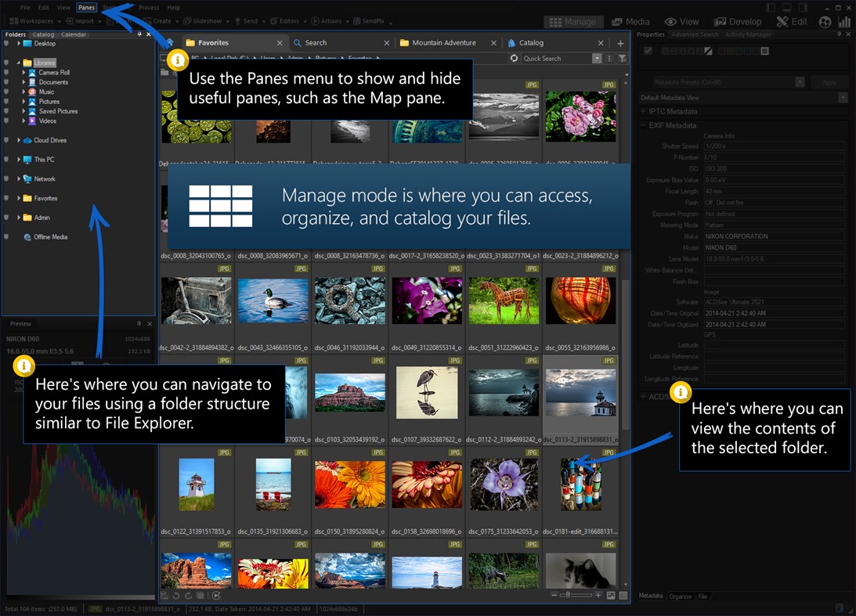The image size is (856, 616).
Task: Open the Dashboard icon at top right
Action: point(844,22)
